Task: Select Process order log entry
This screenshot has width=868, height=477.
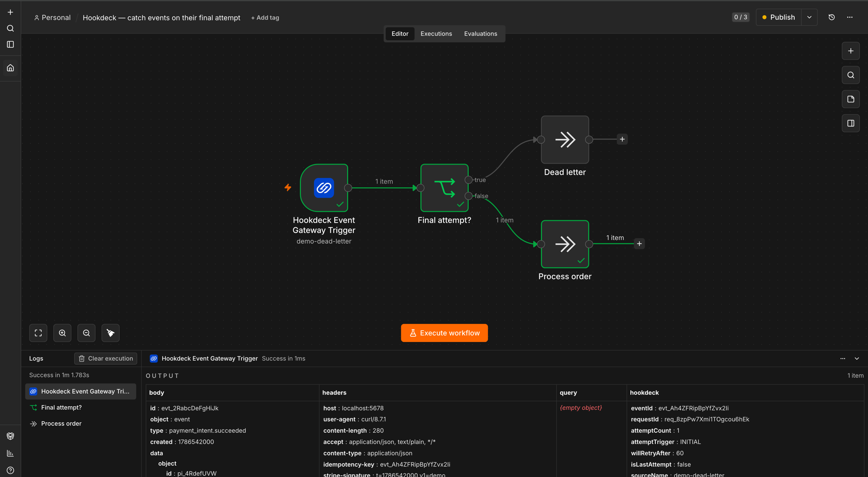Action: pyautogui.click(x=81, y=424)
